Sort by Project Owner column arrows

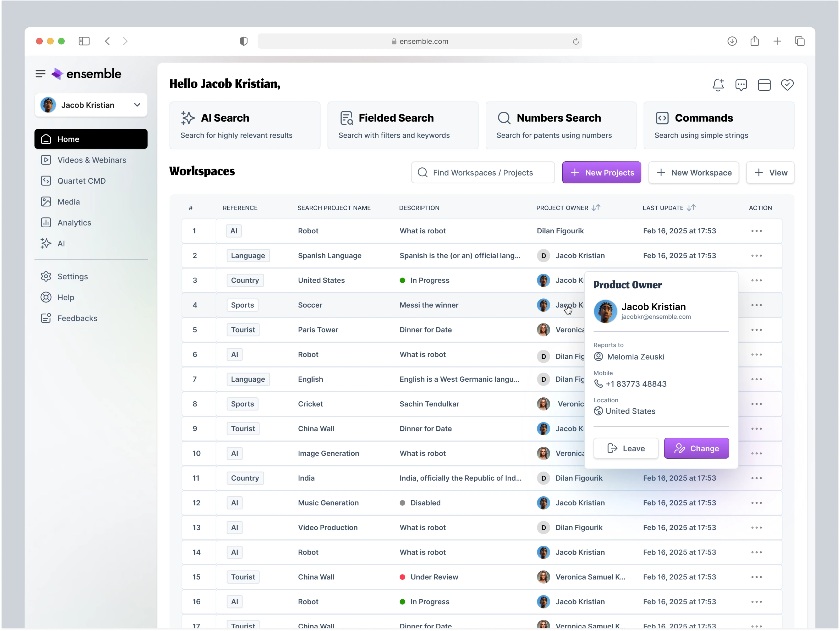pyautogui.click(x=596, y=207)
